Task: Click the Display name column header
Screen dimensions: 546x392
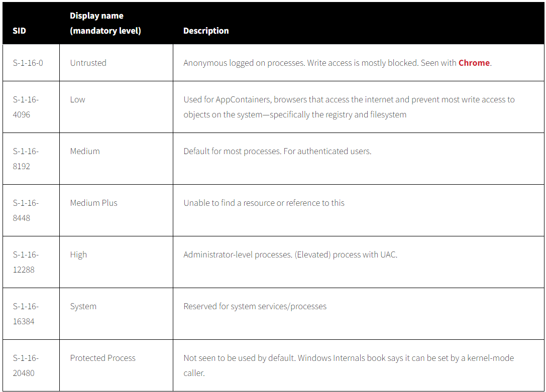Action: click(105, 23)
